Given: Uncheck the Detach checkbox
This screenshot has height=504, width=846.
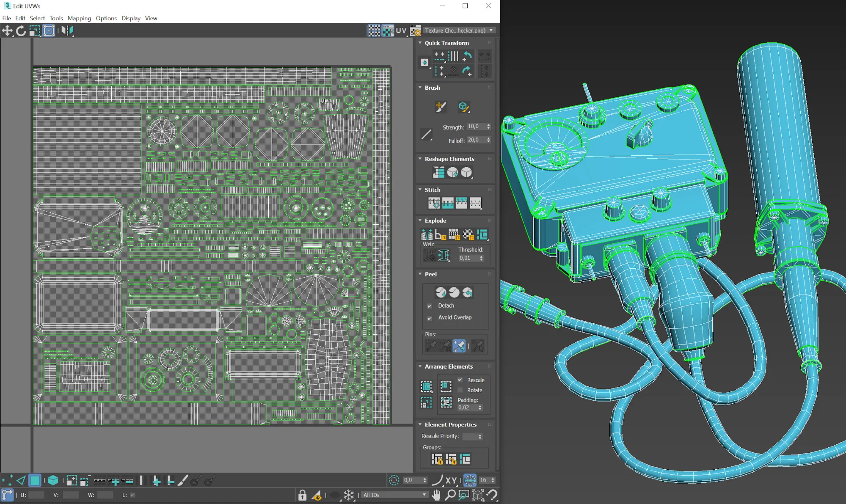Looking at the screenshot, I should tap(430, 306).
